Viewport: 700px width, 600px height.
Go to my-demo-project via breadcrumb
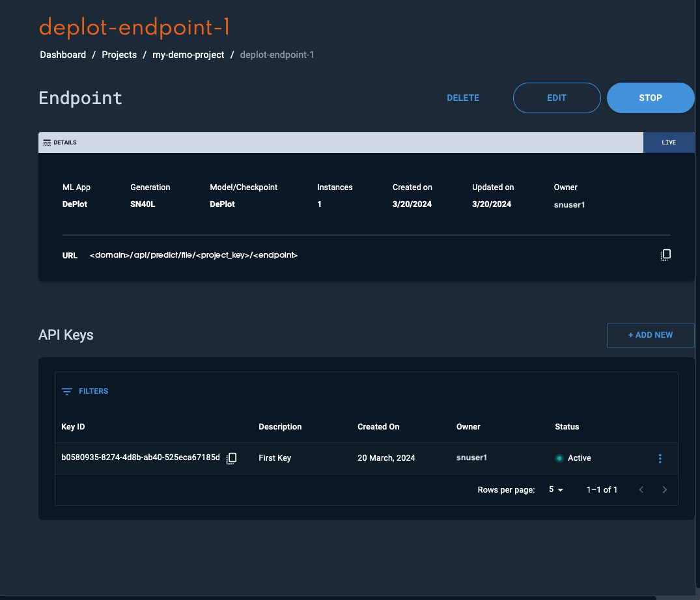point(188,55)
